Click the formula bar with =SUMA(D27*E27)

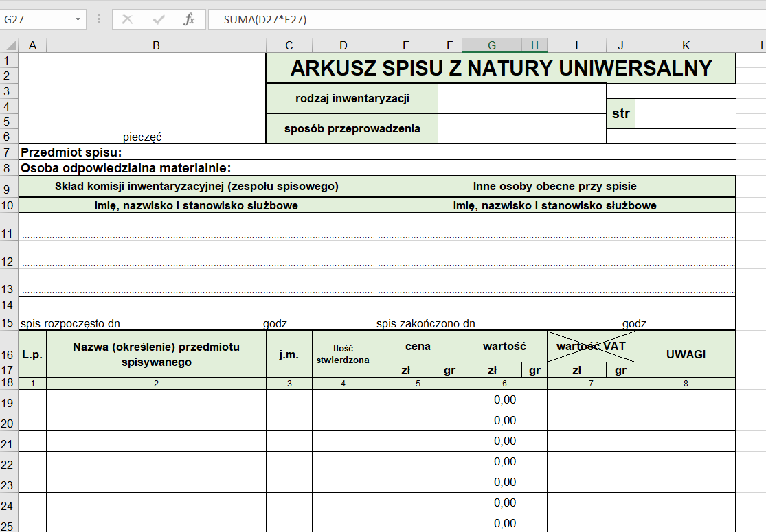486,19
